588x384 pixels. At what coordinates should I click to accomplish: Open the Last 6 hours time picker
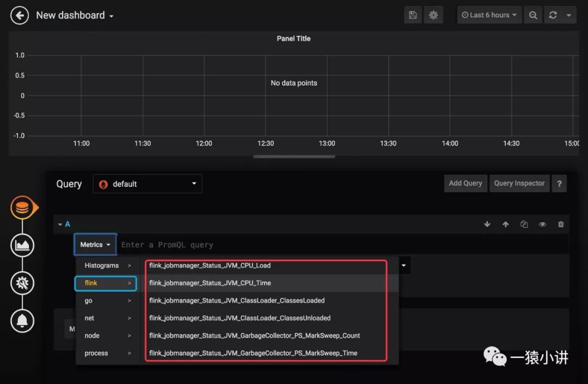click(x=489, y=15)
